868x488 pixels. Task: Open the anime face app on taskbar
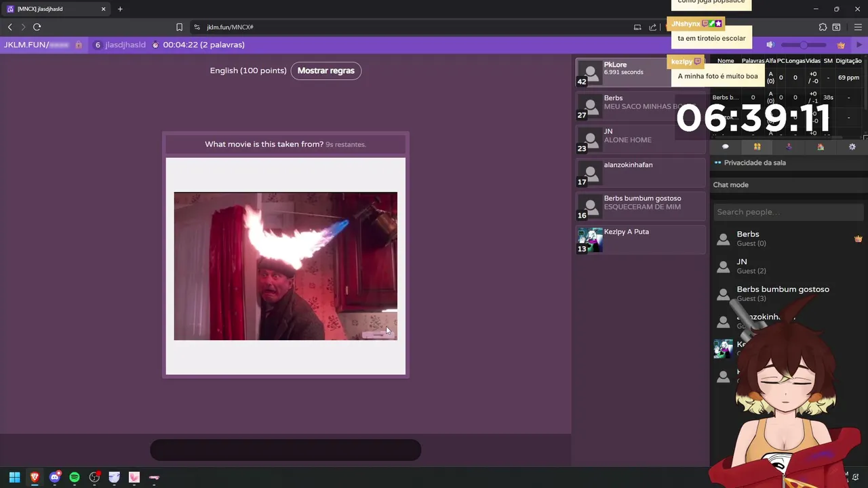pos(115,477)
